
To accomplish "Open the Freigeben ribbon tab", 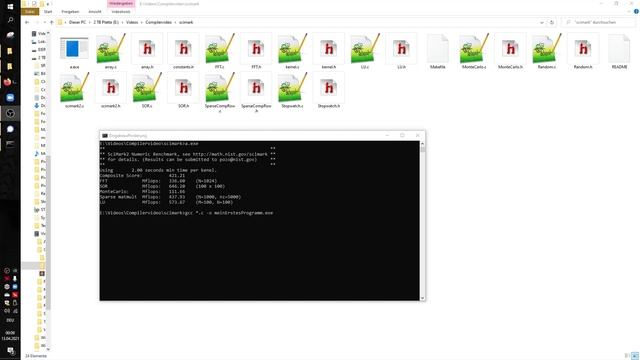I will pos(70,11).
